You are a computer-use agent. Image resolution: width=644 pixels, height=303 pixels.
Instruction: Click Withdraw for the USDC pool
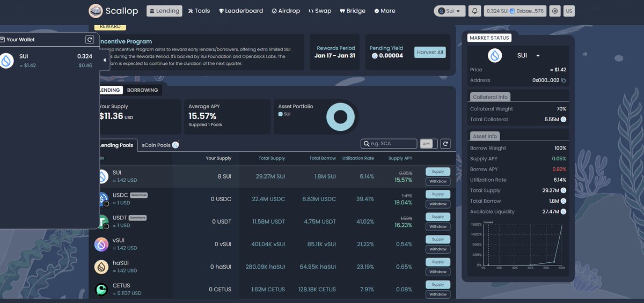point(438,204)
